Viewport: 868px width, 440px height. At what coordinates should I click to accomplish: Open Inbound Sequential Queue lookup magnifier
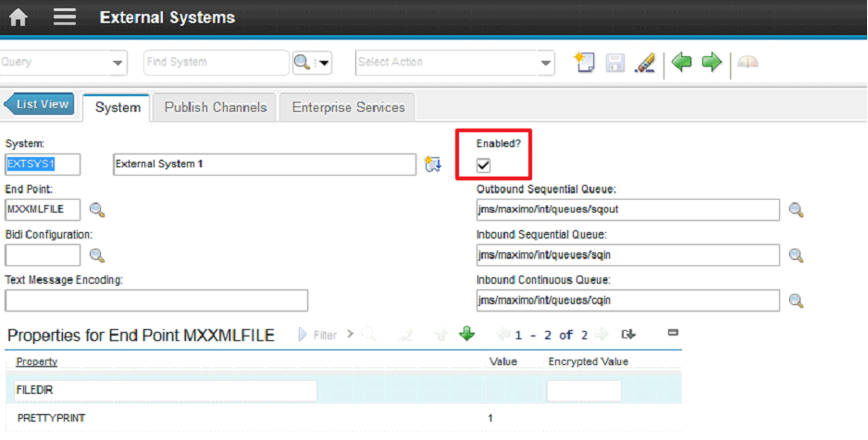point(796,255)
